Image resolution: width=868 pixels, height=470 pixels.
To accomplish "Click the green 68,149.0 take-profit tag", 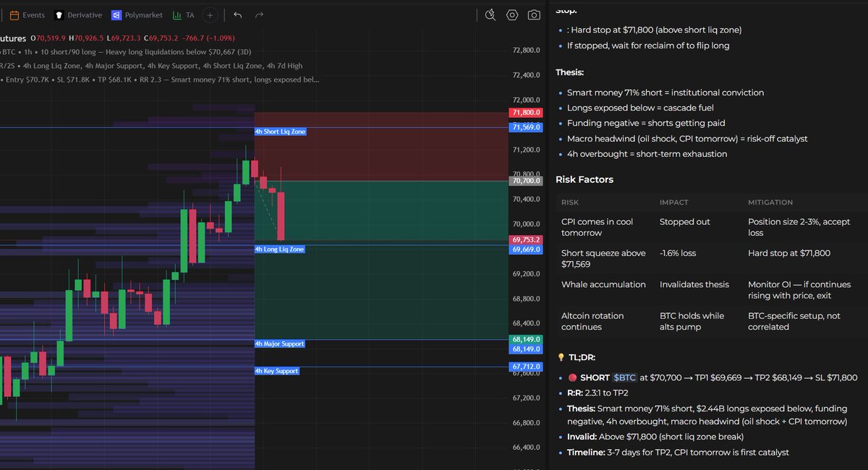I will tap(527, 339).
